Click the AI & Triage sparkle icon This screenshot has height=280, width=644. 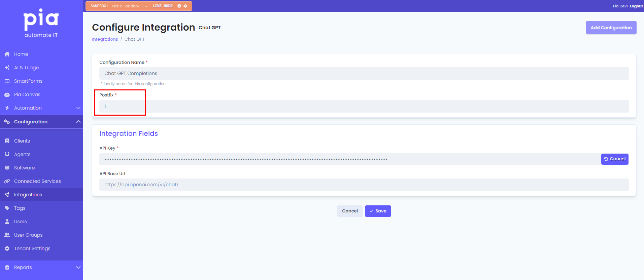[x=7, y=68]
